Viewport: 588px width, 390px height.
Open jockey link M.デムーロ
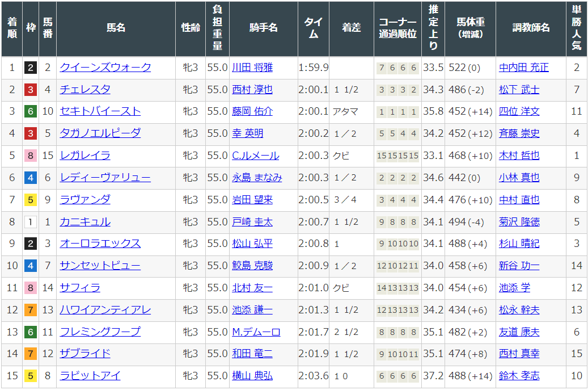coord(256,332)
